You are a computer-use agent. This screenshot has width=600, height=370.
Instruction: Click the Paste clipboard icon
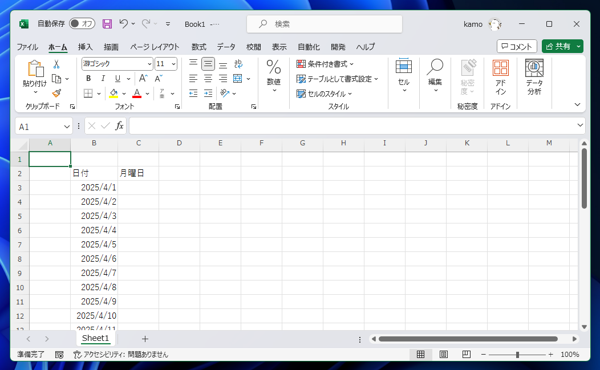[x=35, y=69]
